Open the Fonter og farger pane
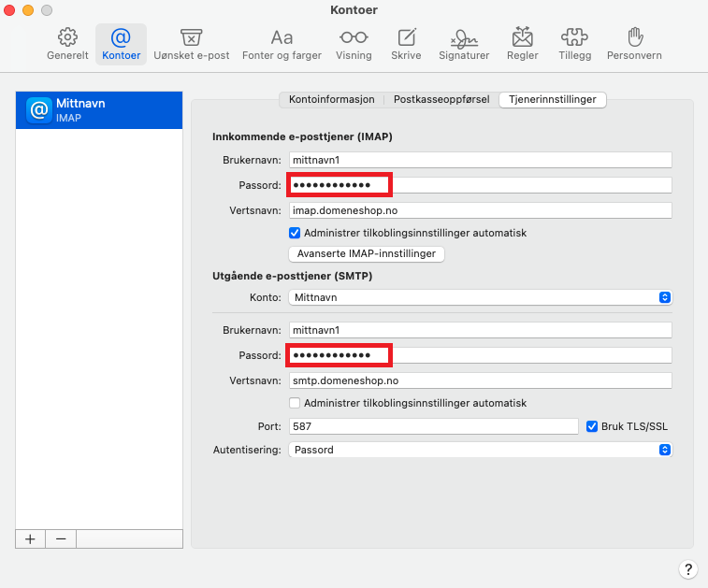This screenshot has width=708, height=588. pos(282,44)
